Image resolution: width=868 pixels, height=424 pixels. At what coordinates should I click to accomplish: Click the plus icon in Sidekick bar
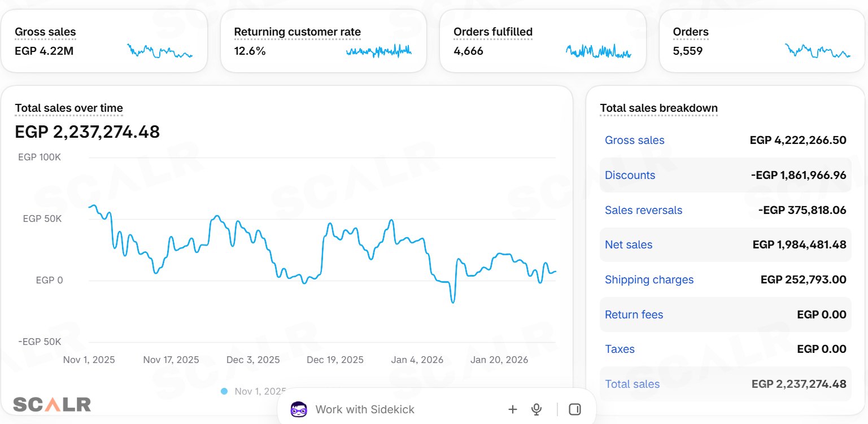click(513, 409)
